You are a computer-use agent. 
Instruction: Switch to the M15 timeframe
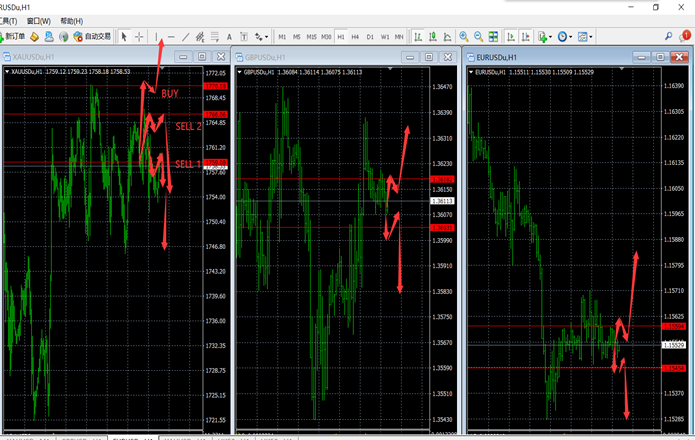tap(311, 36)
